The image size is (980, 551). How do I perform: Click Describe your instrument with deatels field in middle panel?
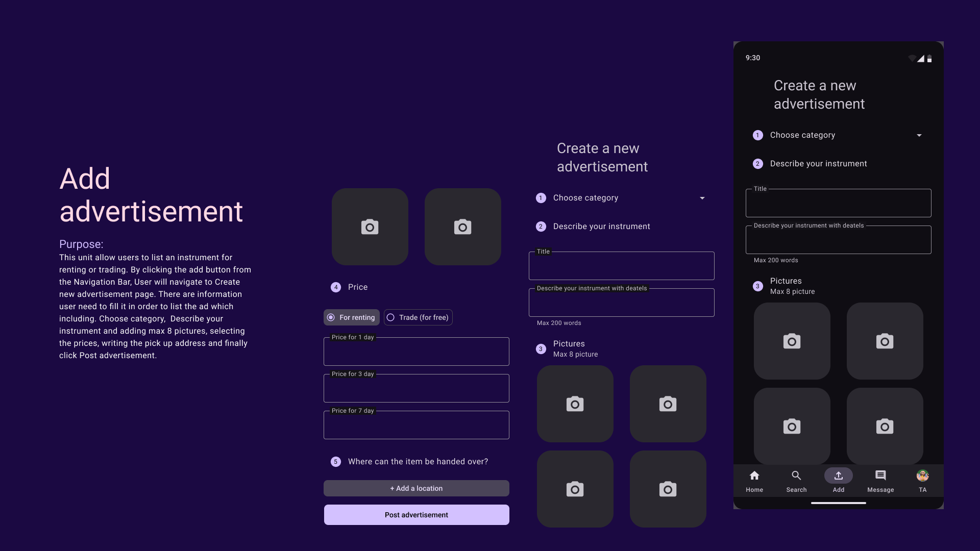pyautogui.click(x=621, y=303)
